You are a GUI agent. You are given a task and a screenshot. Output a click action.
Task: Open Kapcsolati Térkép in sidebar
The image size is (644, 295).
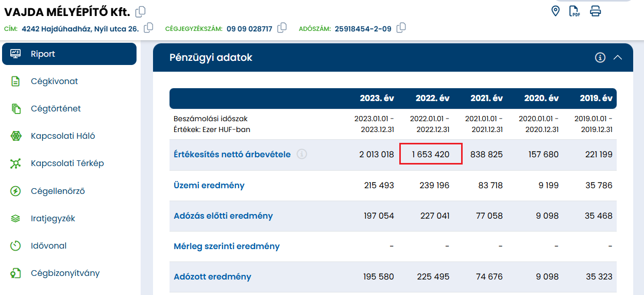pyautogui.click(x=67, y=163)
